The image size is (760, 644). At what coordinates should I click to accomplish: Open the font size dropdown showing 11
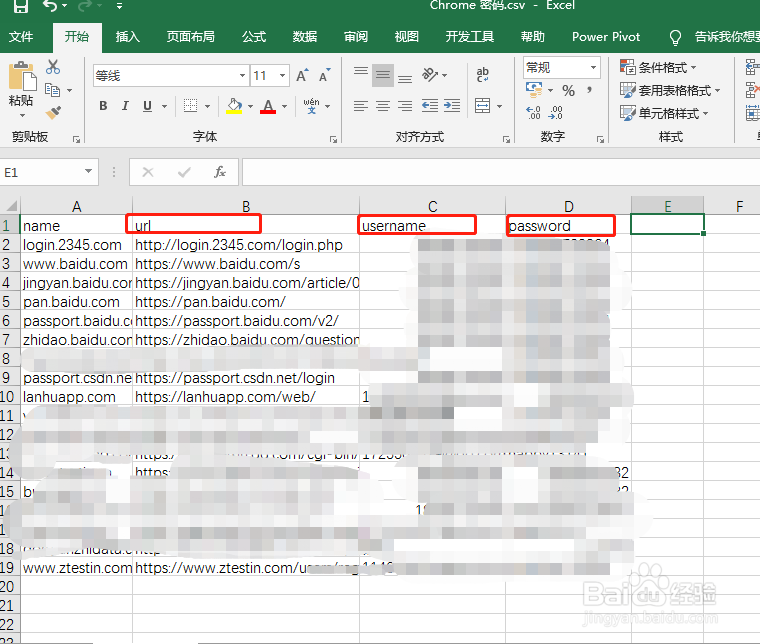coord(282,76)
